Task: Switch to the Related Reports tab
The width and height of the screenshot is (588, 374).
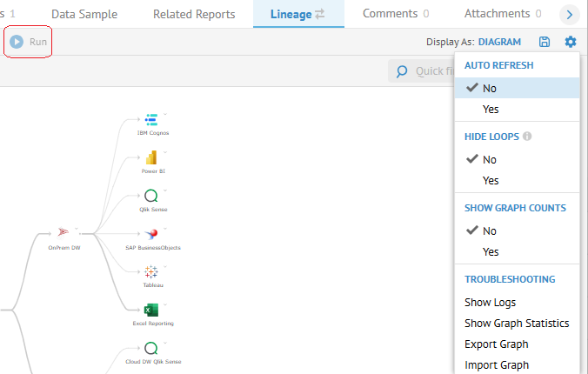Action: pos(194,14)
